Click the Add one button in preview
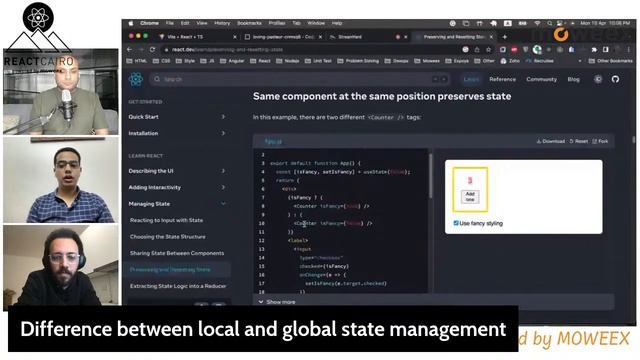 470,196
